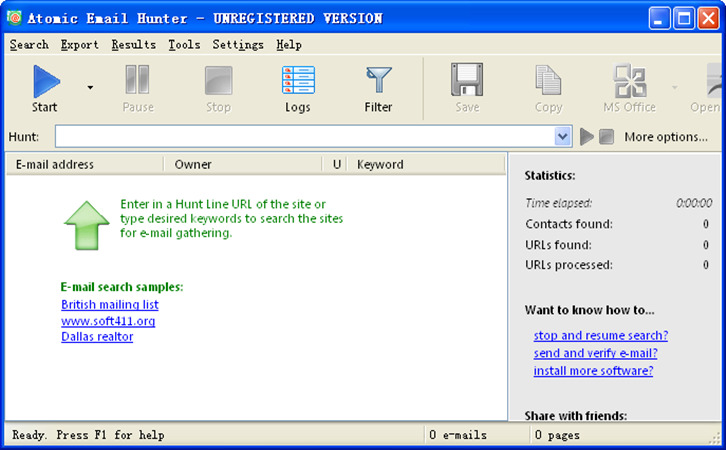The image size is (726, 450).
Task: Click the '0 pages' status bar entry
Action: (x=557, y=435)
